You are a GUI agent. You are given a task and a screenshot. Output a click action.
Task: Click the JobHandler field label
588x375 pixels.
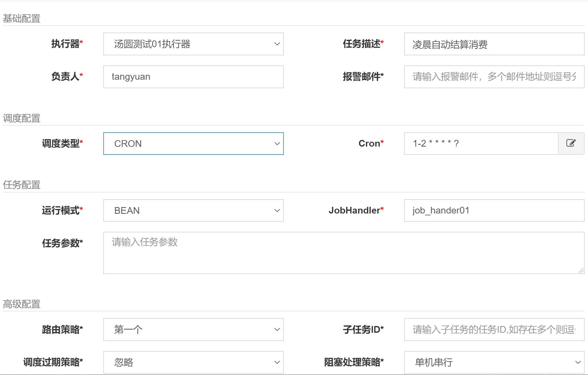click(x=356, y=210)
